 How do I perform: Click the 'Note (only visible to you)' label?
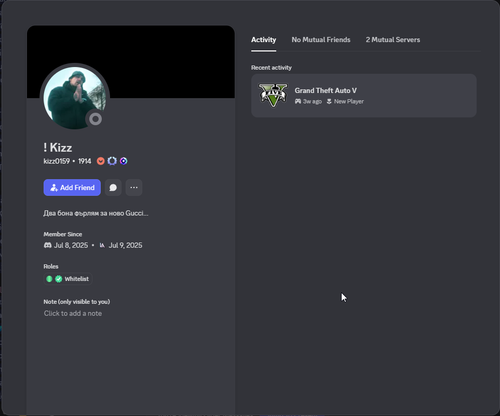(77, 302)
